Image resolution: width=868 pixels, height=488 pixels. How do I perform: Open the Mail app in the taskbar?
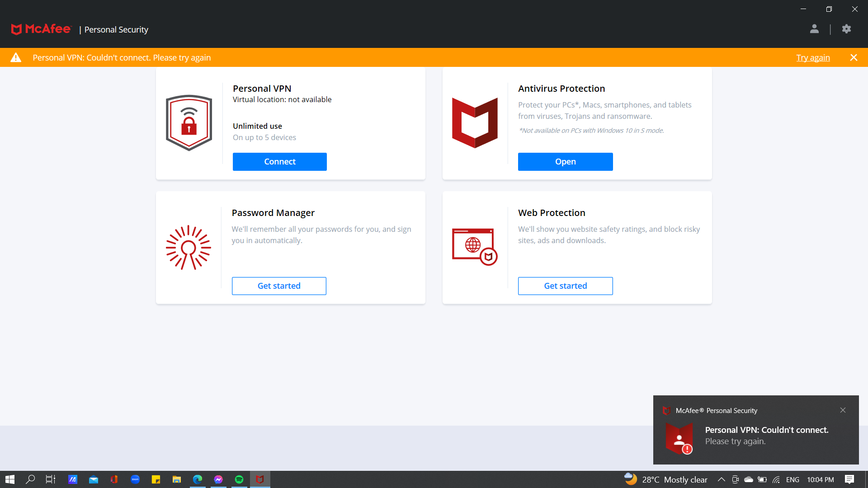pyautogui.click(x=94, y=479)
